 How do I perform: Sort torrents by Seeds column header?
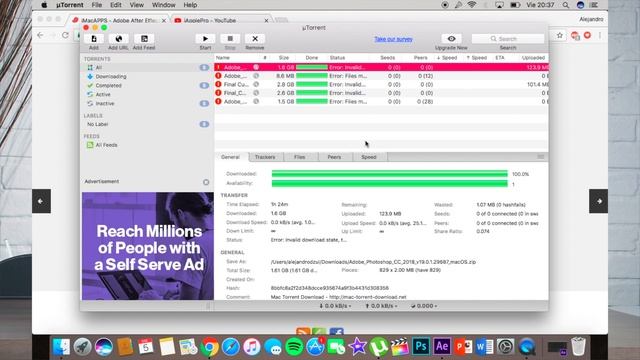(x=387, y=58)
